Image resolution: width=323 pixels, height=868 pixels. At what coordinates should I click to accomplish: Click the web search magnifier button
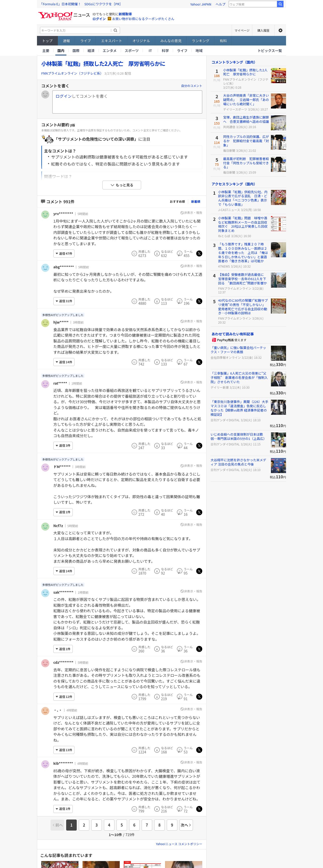[x=280, y=4]
